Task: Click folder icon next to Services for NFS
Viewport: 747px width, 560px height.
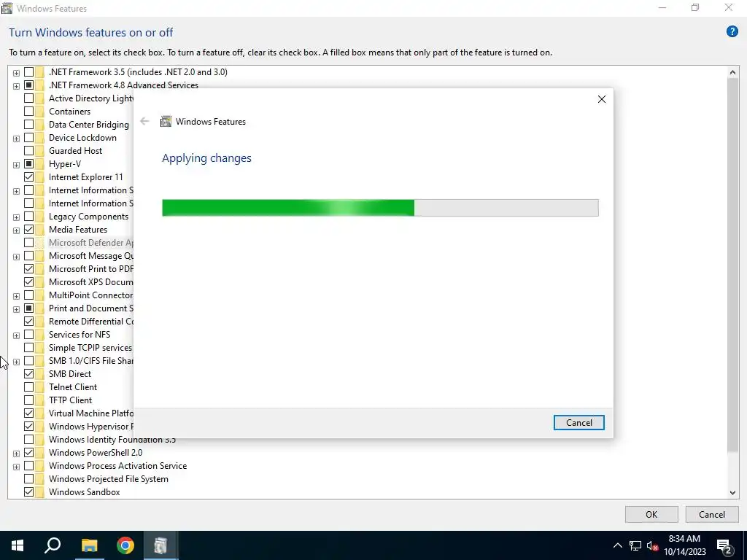Action: pos(39,335)
